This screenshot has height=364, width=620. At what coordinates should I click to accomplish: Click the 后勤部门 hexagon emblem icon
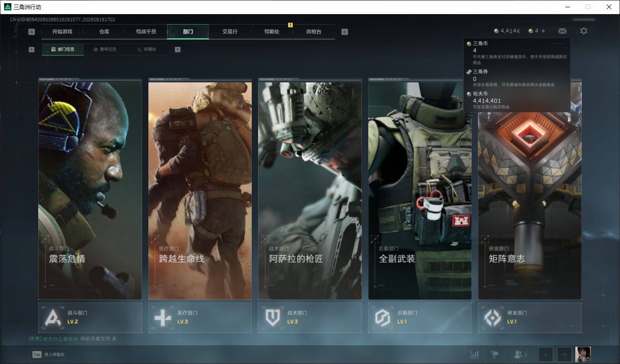383,318
